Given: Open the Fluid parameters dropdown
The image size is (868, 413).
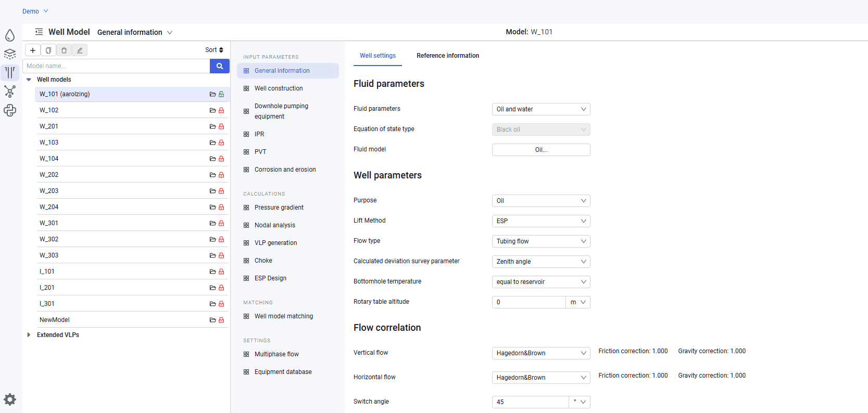Looking at the screenshot, I should [x=541, y=109].
